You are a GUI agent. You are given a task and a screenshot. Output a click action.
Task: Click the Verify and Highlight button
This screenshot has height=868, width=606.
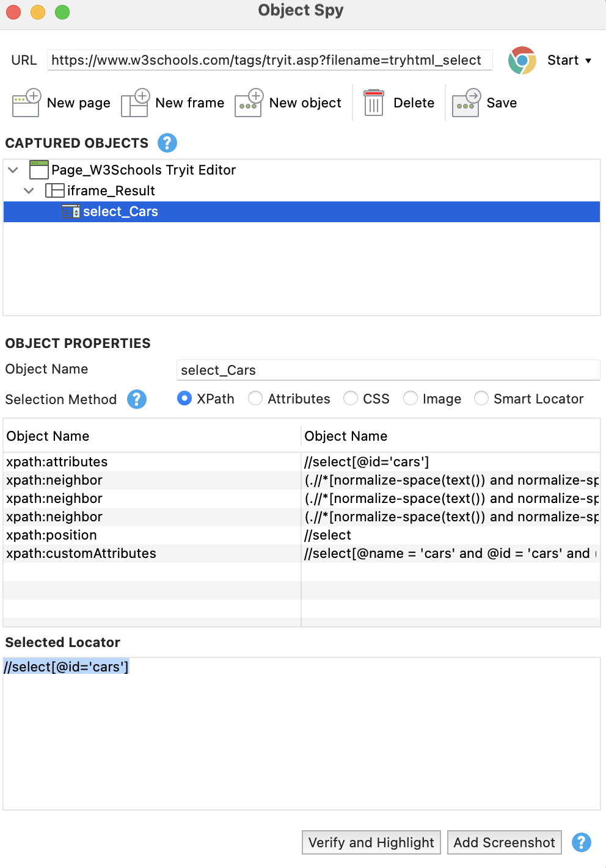(x=370, y=842)
